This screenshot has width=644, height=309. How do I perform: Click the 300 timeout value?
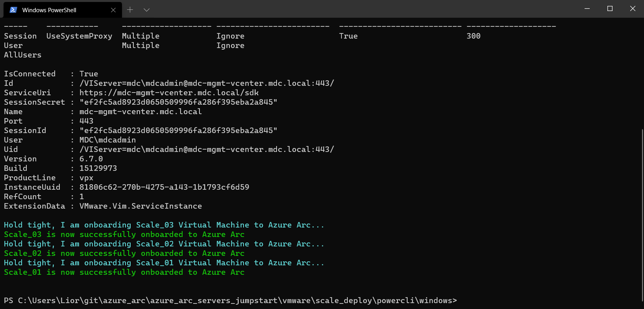(474, 36)
